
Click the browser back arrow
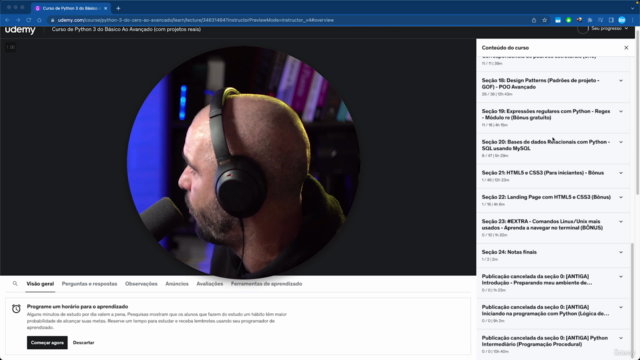(7, 20)
